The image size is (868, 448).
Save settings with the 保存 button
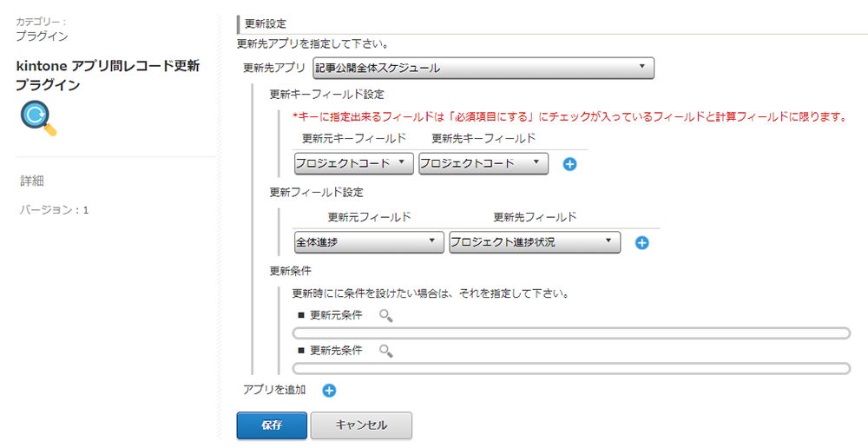pos(272,425)
